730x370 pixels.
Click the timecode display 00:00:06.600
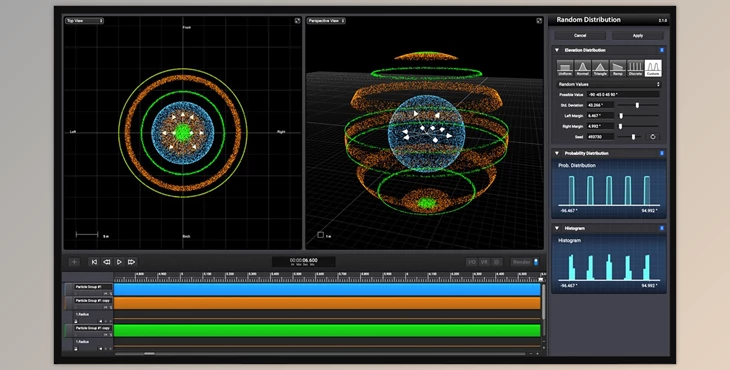pyautogui.click(x=304, y=262)
